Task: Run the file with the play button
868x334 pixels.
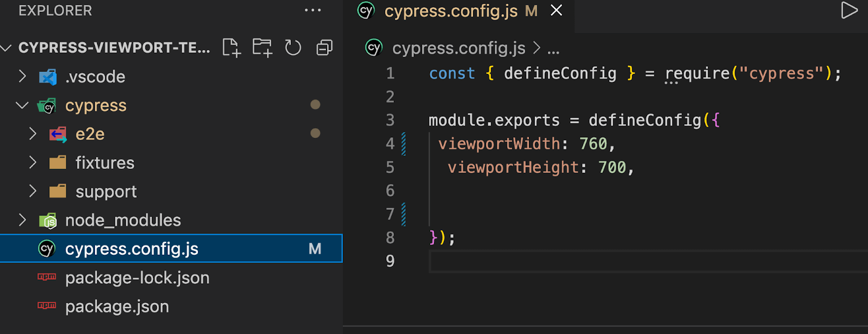Action: pyautogui.click(x=849, y=10)
